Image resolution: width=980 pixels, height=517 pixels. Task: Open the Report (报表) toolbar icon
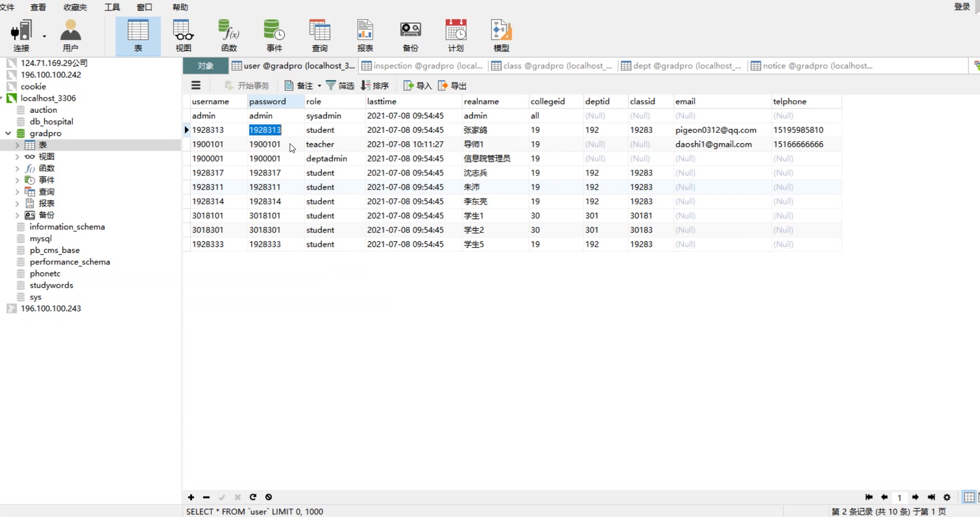click(x=365, y=36)
